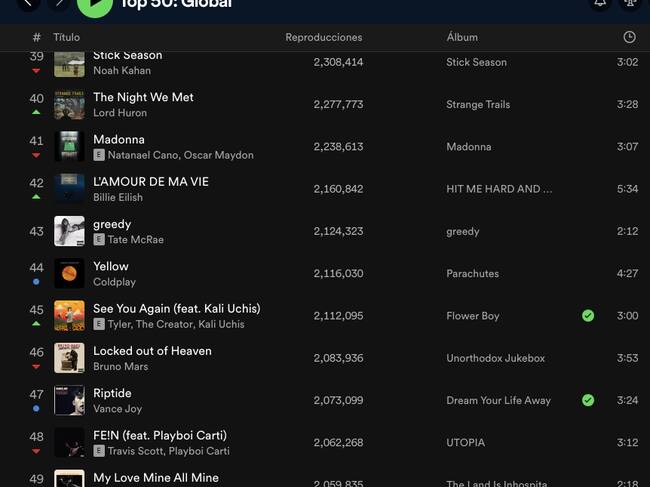Go back with the left arrow

tap(27, 3)
